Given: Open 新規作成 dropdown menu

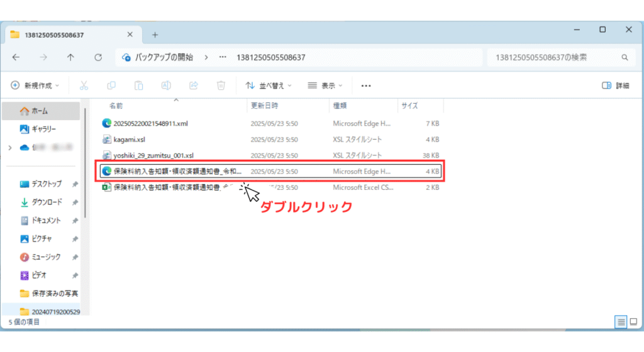Looking at the screenshot, I should 35,85.
